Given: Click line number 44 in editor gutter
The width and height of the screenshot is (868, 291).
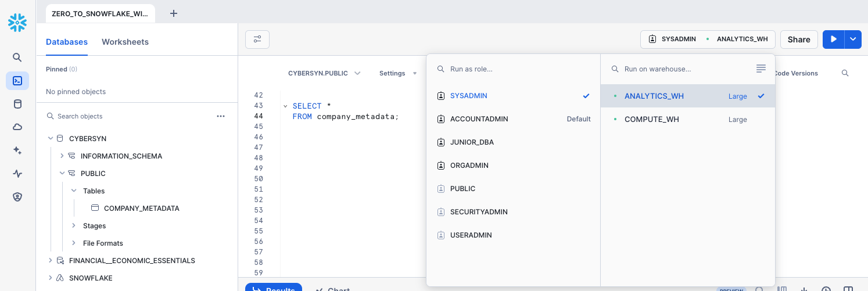Looking at the screenshot, I should click(259, 116).
